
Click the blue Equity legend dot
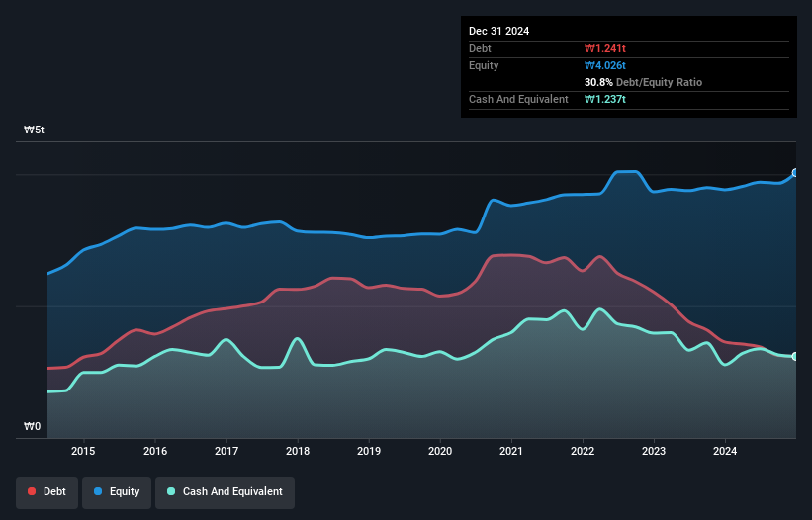click(x=98, y=491)
